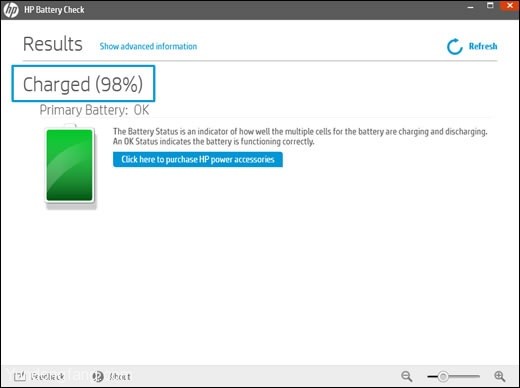Click the battery status description paragraph
Image resolution: width=520 pixels, height=388 pixels.
coord(300,136)
